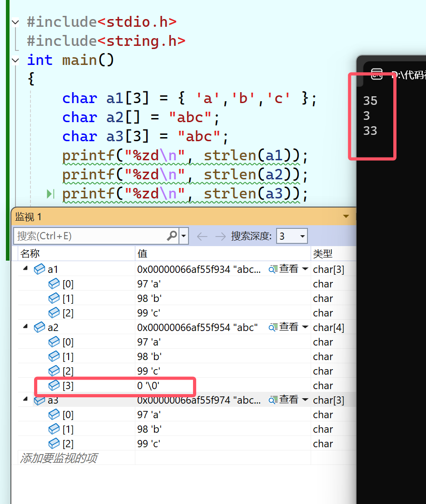Click the search magnifier icon in watch panel
Screen dimensions: 426x504
[172, 236]
